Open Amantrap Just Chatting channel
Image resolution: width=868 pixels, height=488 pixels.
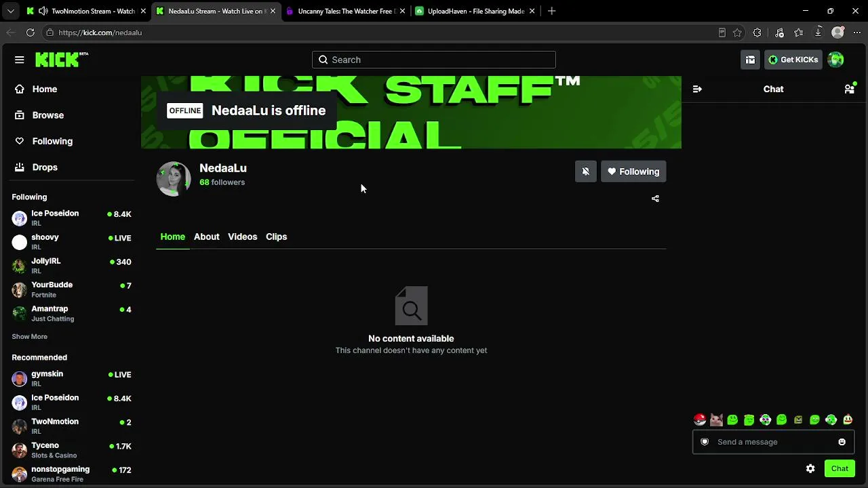coord(71,313)
